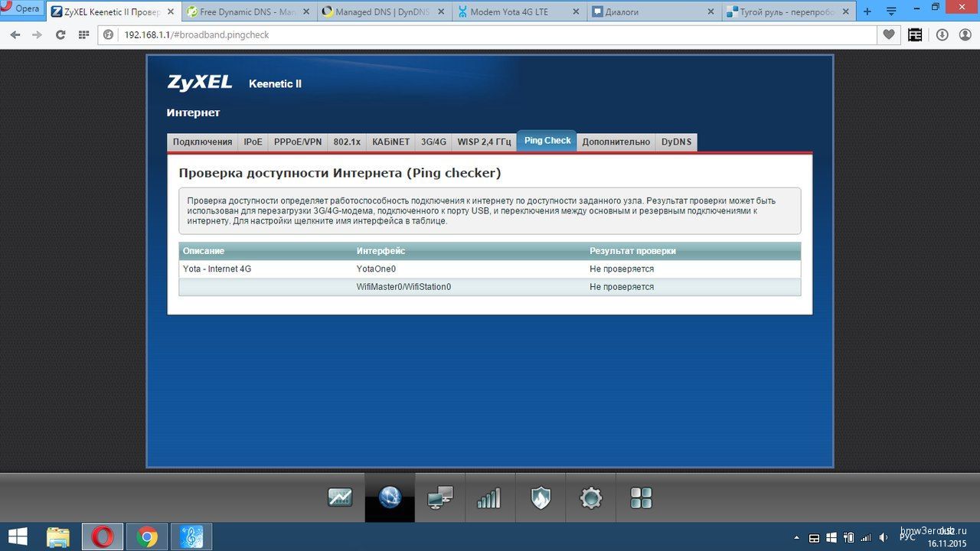
Task: Switch to 3G/4G tab
Action: pos(433,142)
